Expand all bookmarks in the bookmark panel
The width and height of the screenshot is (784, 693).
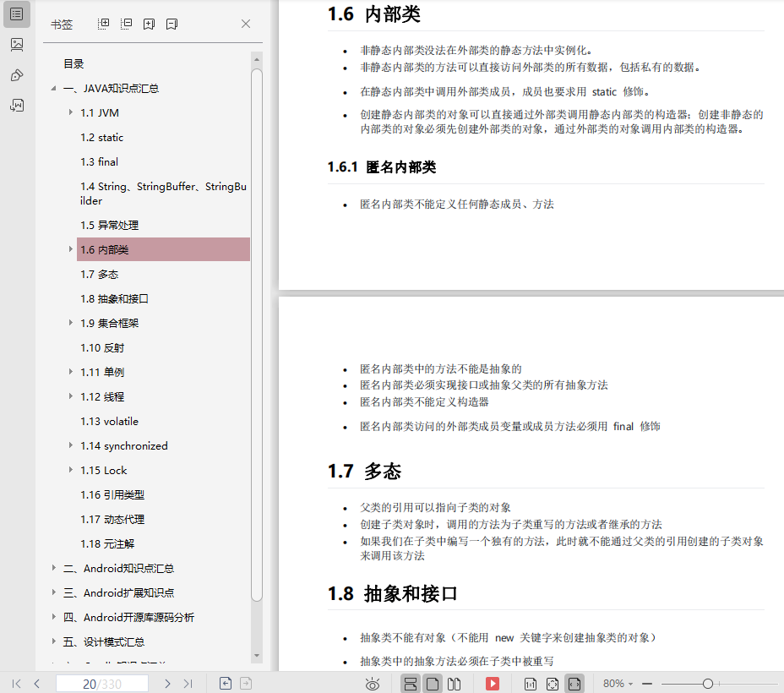[103, 24]
